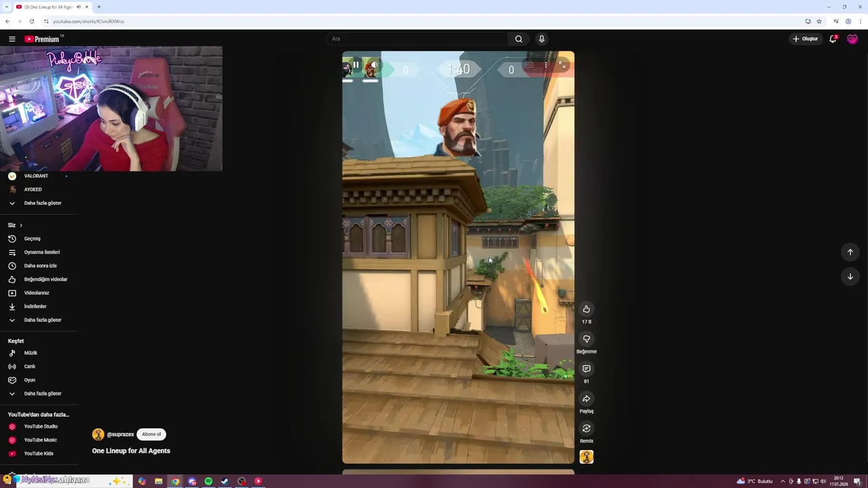
Task: Click the Chrome back arrow
Action: 7,21
